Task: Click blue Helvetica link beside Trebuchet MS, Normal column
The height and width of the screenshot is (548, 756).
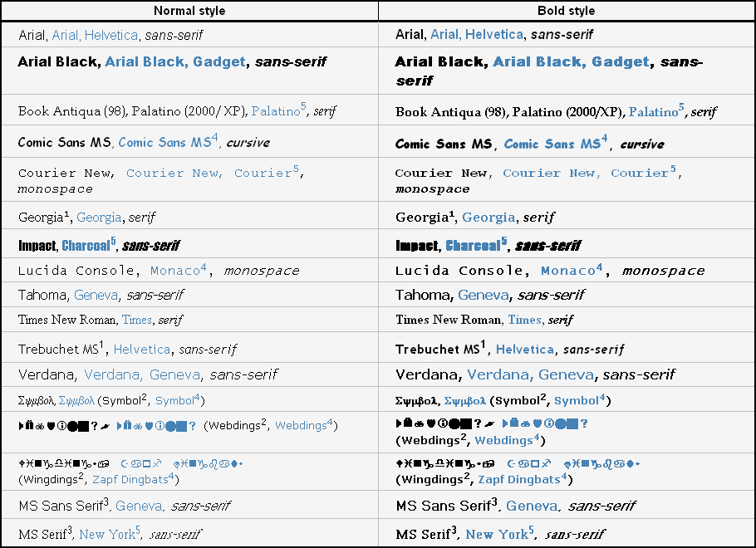Action: (142, 350)
